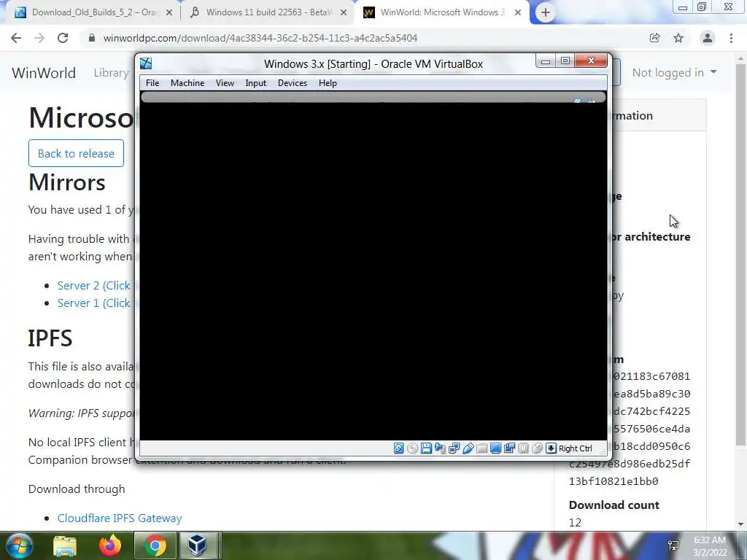The image size is (747, 560).
Task: Open Library link in WinWorld navbar
Action: coord(112,73)
